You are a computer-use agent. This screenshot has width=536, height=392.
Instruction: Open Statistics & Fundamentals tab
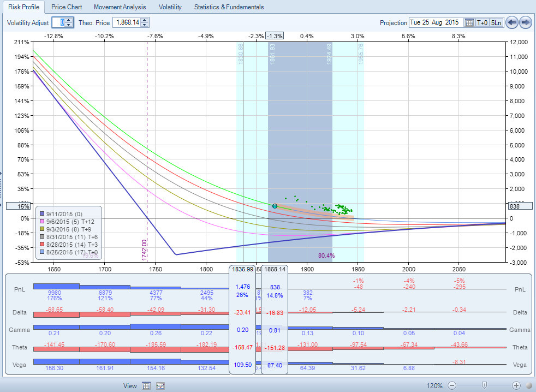(229, 7)
